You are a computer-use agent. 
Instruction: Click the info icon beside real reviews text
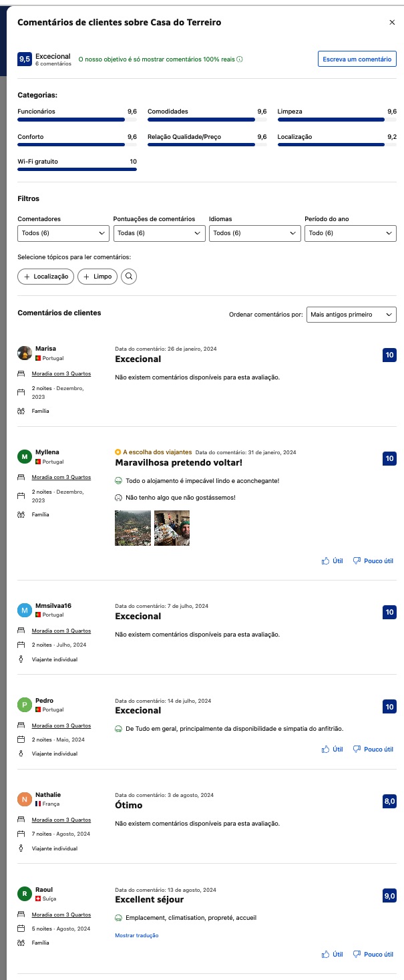tap(240, 59)
